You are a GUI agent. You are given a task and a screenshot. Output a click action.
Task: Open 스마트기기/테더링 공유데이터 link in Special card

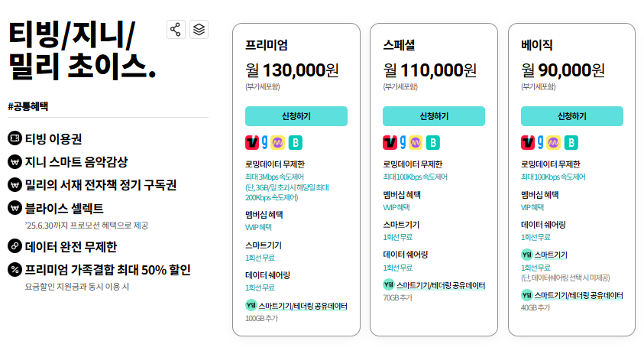tap(441, 285)
